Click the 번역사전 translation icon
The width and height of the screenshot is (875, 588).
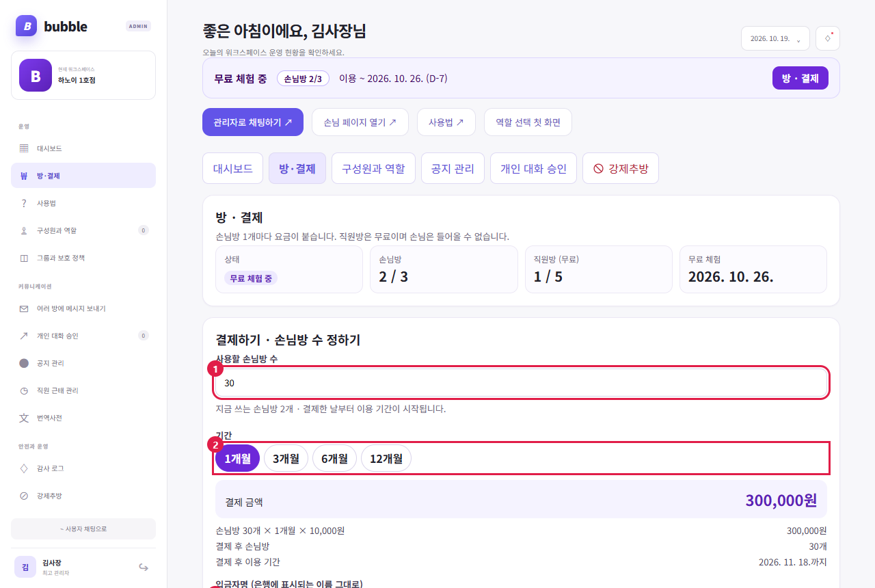coord(24,418)
